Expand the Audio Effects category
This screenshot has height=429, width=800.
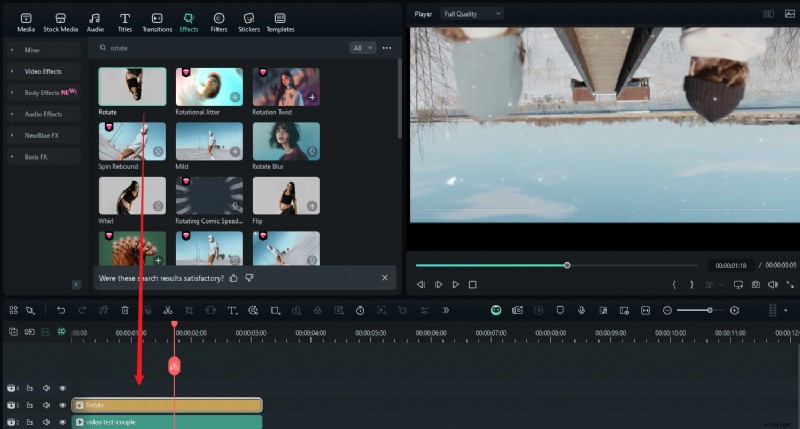(44, 114)
